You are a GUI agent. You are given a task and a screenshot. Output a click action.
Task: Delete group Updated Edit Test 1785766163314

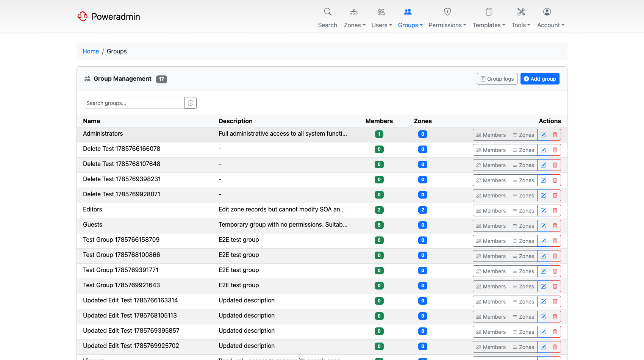(555, 302)
